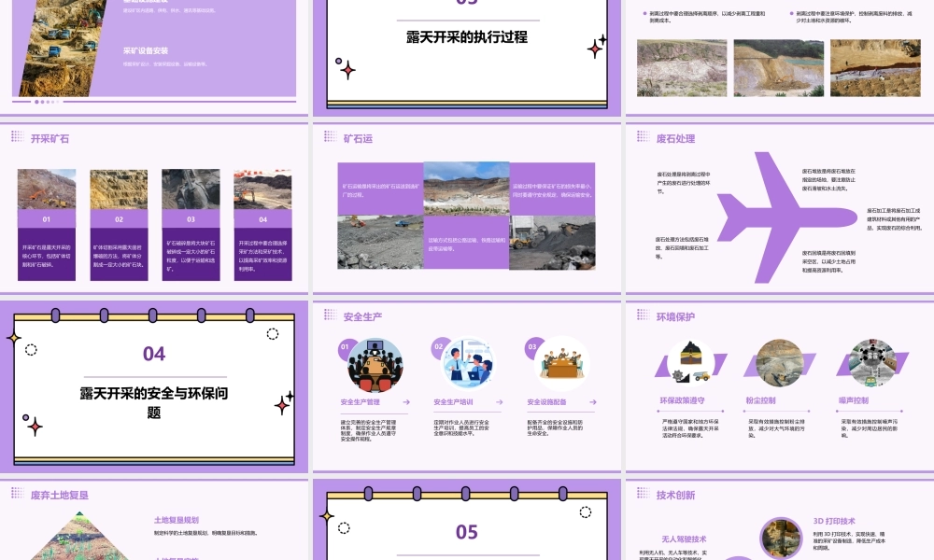
Task: Click the 废石处理 slide title
Action: click(675, 139)
